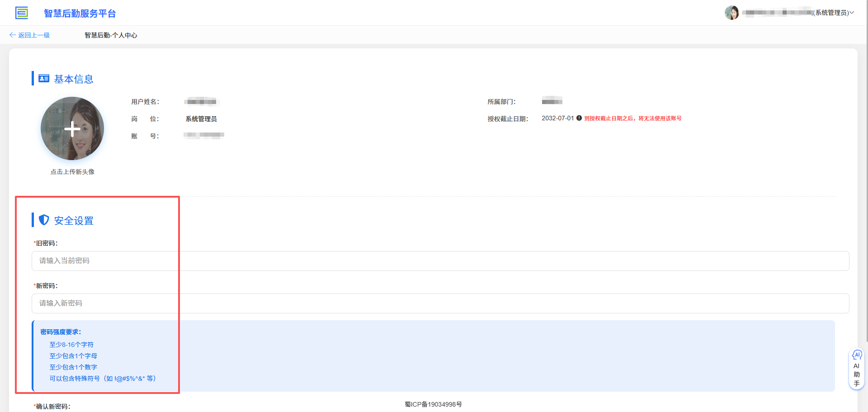
Task: Click the exclamation icon after 2032-07-01
Action: [x=579, y=118]
